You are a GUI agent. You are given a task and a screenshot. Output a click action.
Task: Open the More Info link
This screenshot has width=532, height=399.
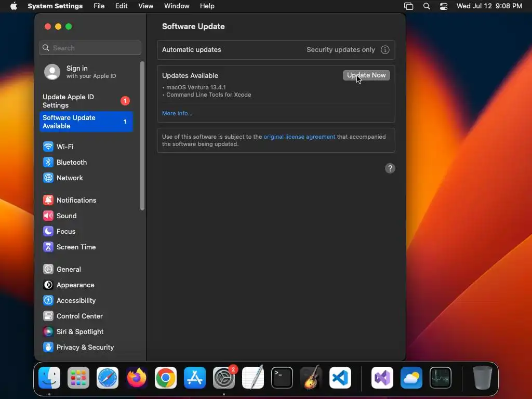177,113
